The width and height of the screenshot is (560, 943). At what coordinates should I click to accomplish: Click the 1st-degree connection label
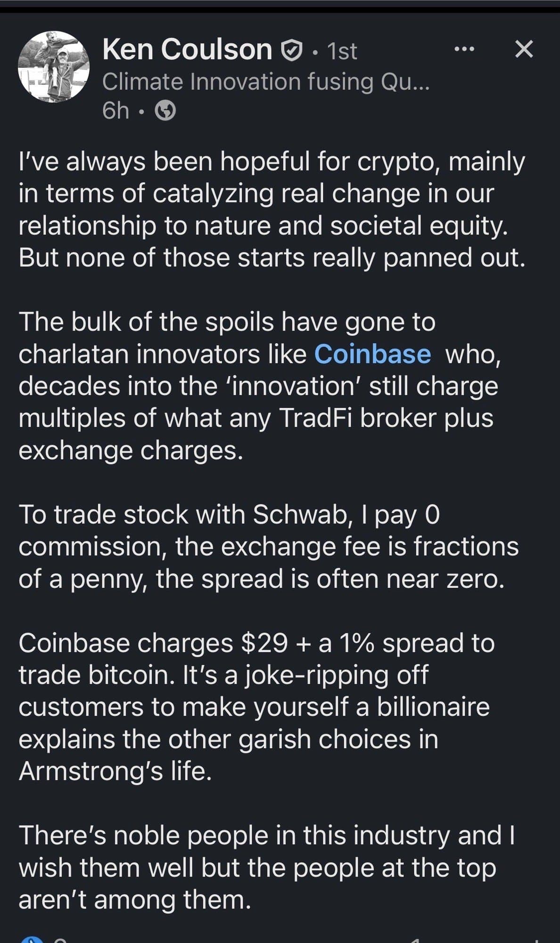tap(342, 51)
